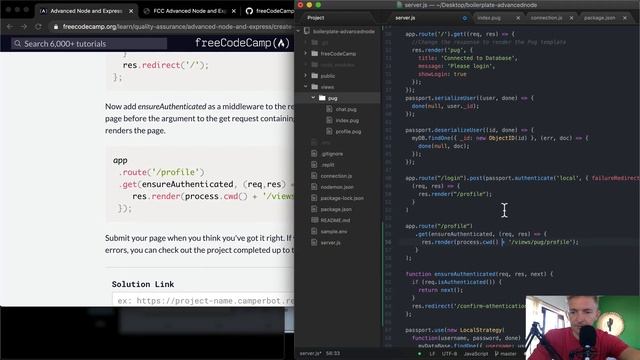Click LF line ending in status bar

(432, 354)
